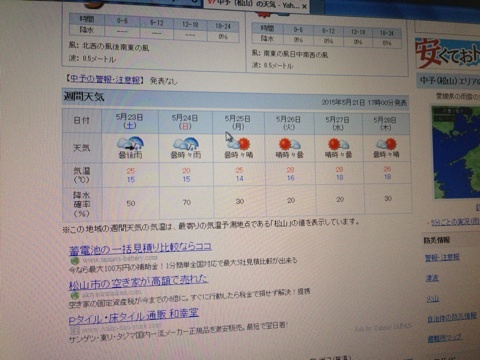Click the 50 precipitation value for 5月23日
Image resolution: width=480 pixels, height=360 pixels.
131,203
